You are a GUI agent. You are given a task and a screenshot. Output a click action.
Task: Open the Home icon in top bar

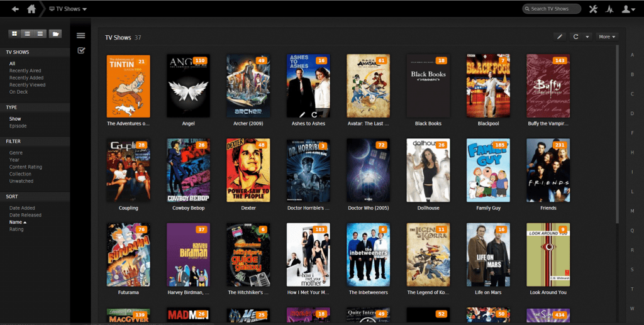[31, 9]
